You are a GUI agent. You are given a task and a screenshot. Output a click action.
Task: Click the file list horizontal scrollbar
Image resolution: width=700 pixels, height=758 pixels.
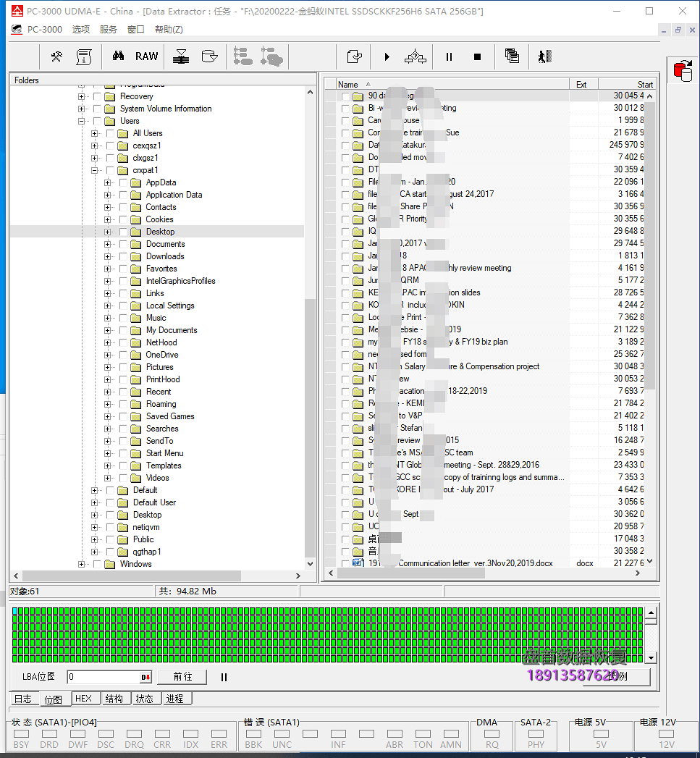coord(410,573)
